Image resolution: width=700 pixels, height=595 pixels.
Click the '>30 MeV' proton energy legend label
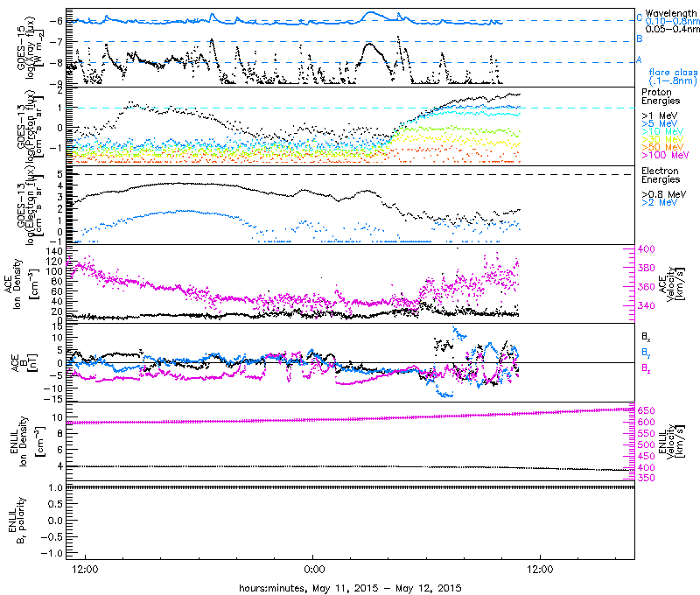[x=662, y=139]
